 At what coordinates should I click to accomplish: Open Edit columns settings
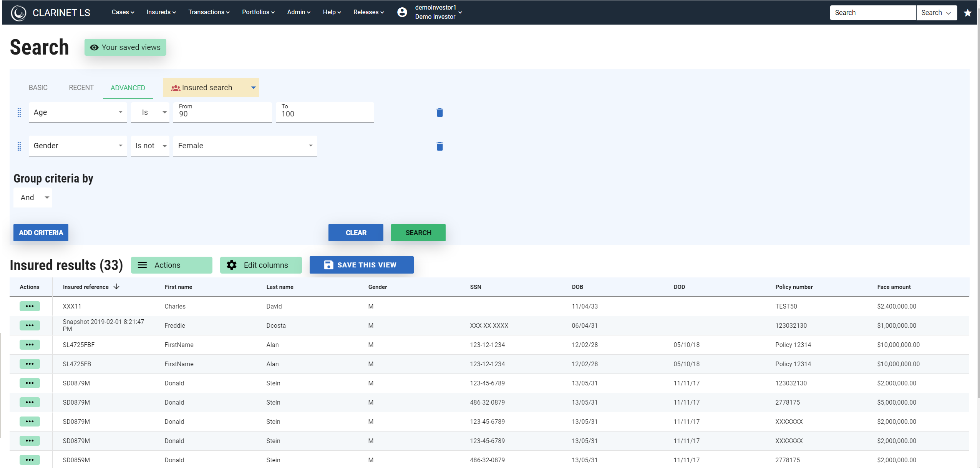pos(261,265)
